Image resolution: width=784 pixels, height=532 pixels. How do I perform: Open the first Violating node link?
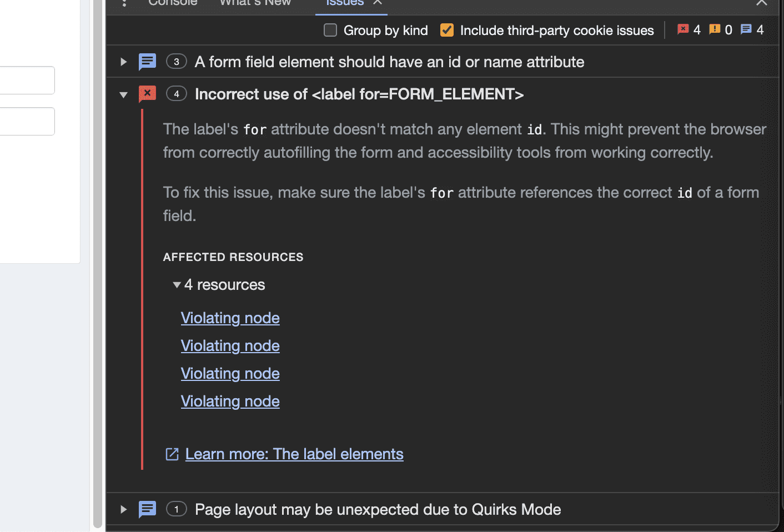pos(230,318)
